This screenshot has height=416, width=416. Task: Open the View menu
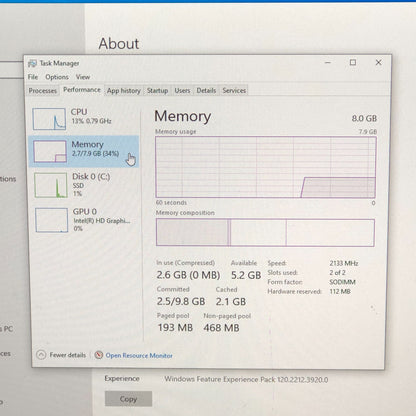pyautogui.click(x=83, y=77)
